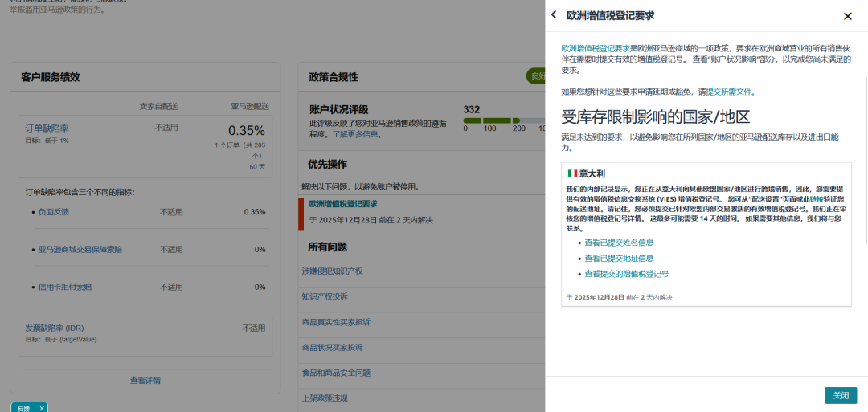Open the 查看已提交地址信息 link
This screenshot has width=868, height=412.
point(619,259)
